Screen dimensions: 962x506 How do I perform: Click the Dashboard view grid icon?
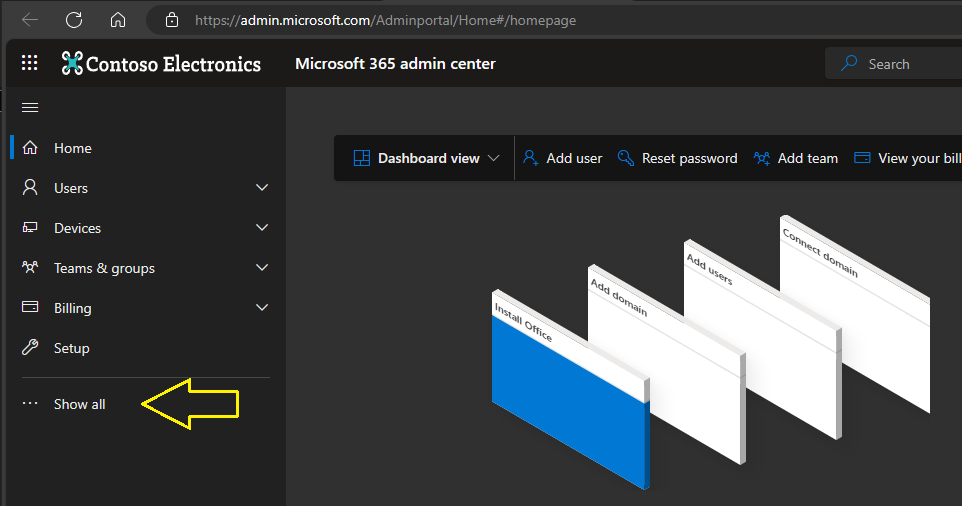point(362,158)
